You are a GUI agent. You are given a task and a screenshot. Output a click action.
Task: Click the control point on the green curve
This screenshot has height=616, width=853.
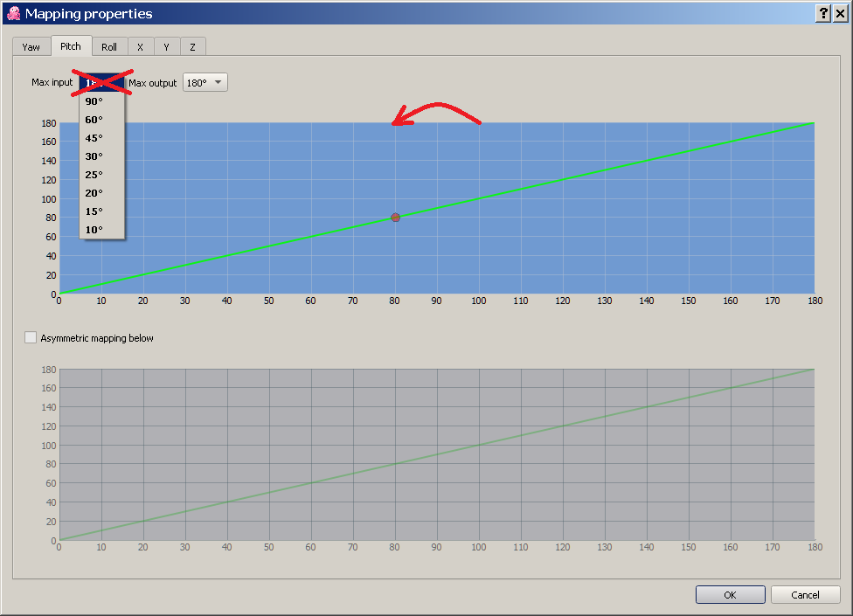pyautogui.click(x=394, y=217)
